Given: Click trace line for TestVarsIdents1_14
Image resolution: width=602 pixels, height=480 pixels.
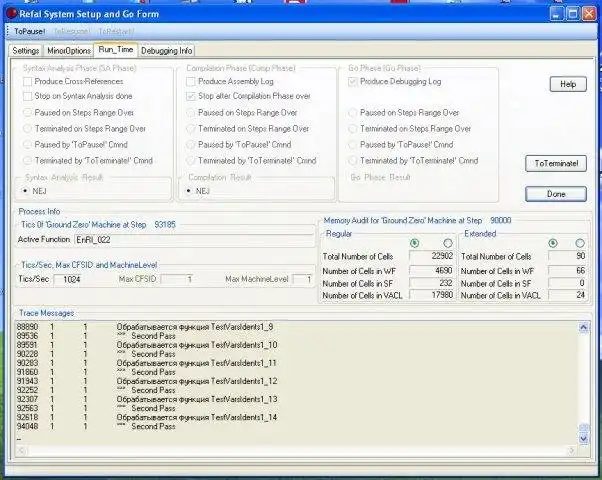Looking at the screenshot, I should pos(147,417).
